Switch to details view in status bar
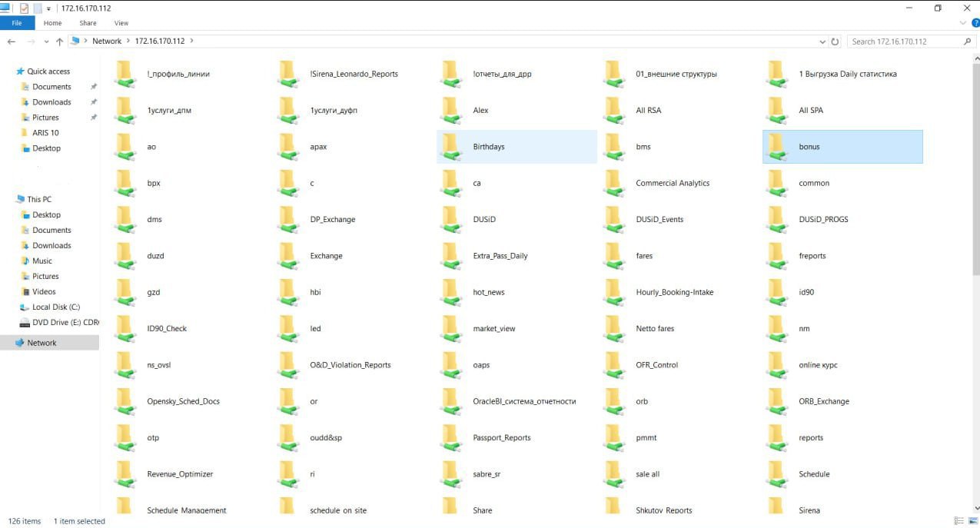 click(x=958, y=521)
